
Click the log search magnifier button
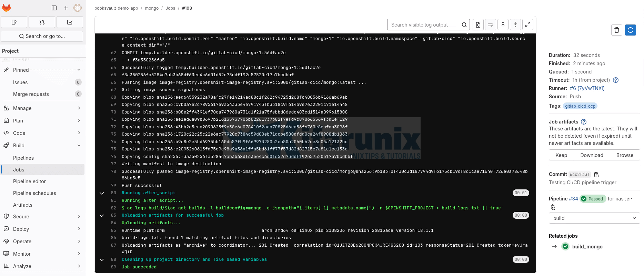tap(464, 25)
